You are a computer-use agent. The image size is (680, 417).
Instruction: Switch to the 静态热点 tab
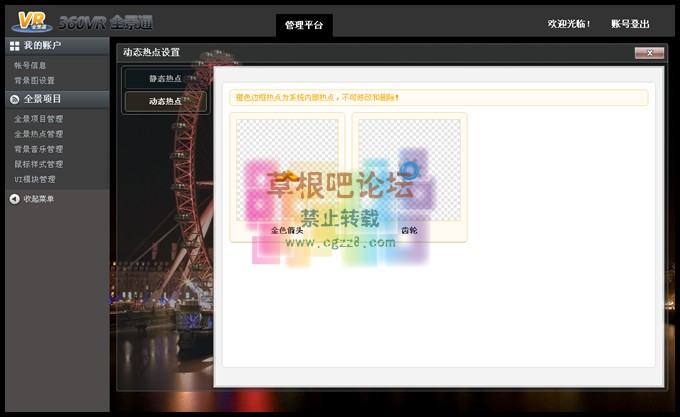tap(166, 78)
